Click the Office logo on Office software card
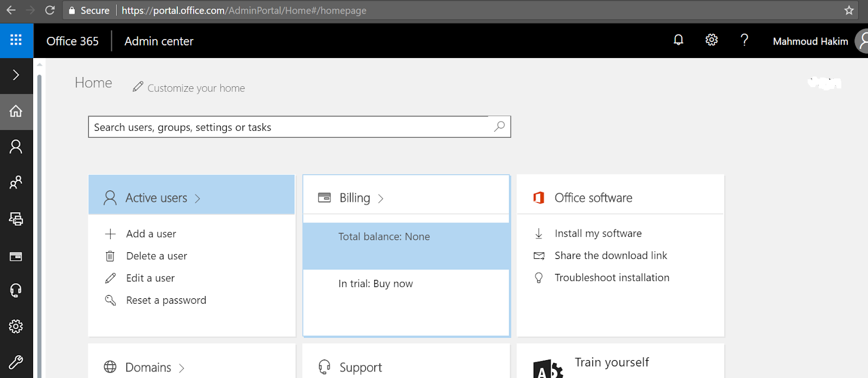The image size is (868, 378). [539, 197]
